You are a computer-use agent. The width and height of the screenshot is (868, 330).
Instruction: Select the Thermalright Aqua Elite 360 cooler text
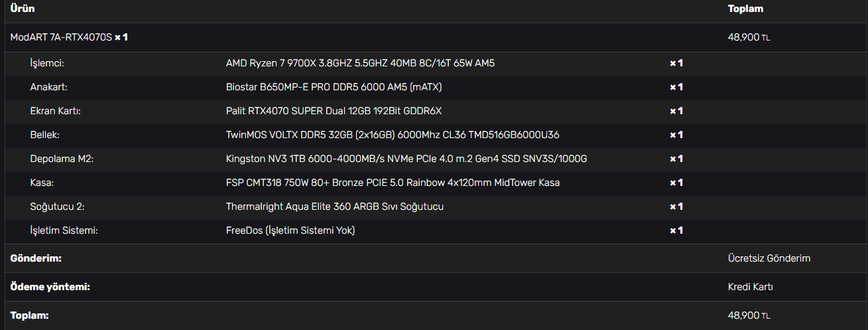click(335, 206)
